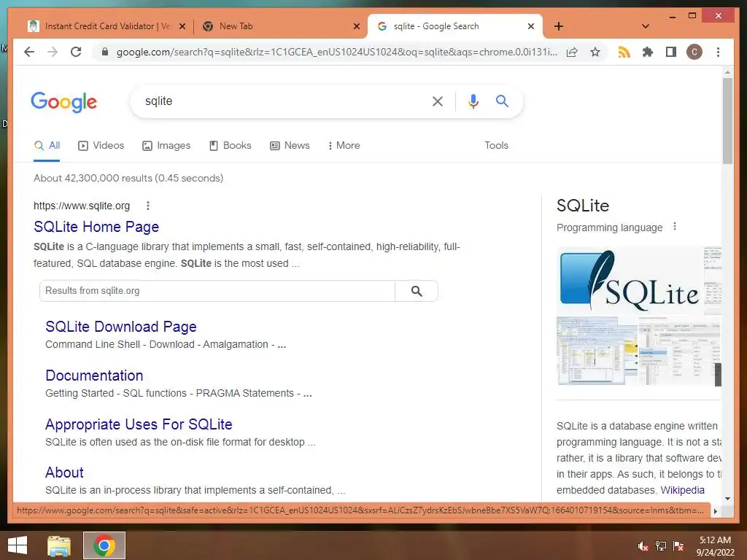Open Chrome three-dot menu
747x560 pixels.
click(x=718, y=52)
